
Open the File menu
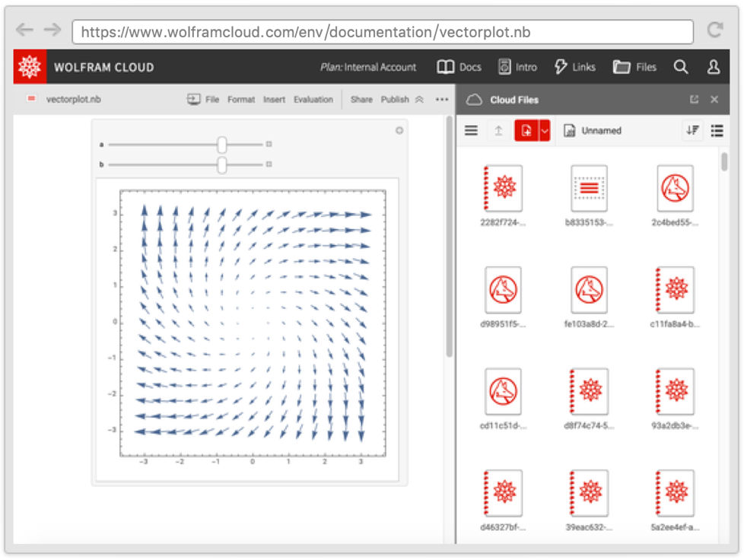pos(212,100)
